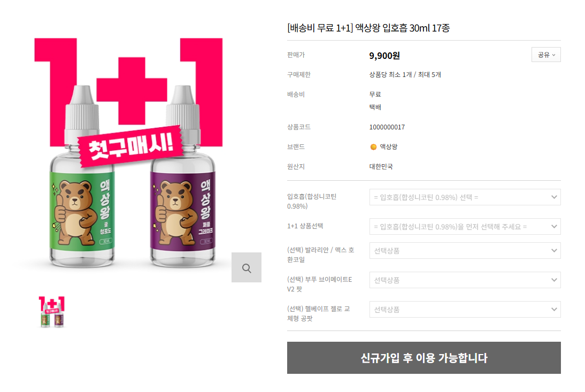This screenshot has height=392, width=585.
Task: Click the 액상왕 brand name link
Action: 388,147
